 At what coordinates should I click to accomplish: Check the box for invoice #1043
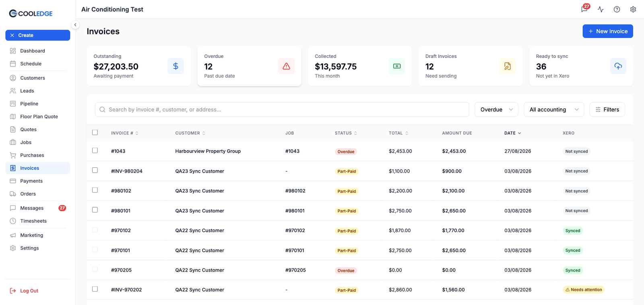(x=95, y=150)
